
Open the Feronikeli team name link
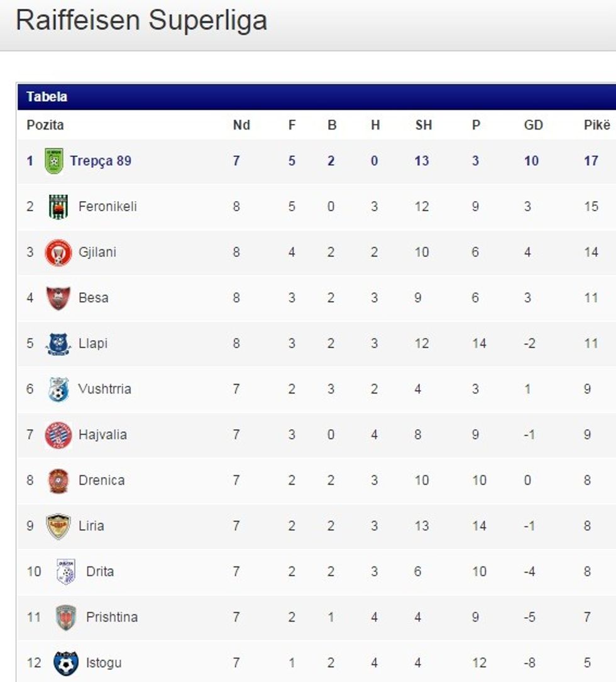[107, 207]
